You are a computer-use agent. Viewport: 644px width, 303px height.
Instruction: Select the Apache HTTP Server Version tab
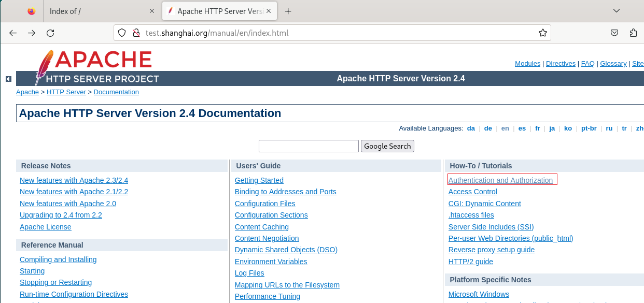220,11
